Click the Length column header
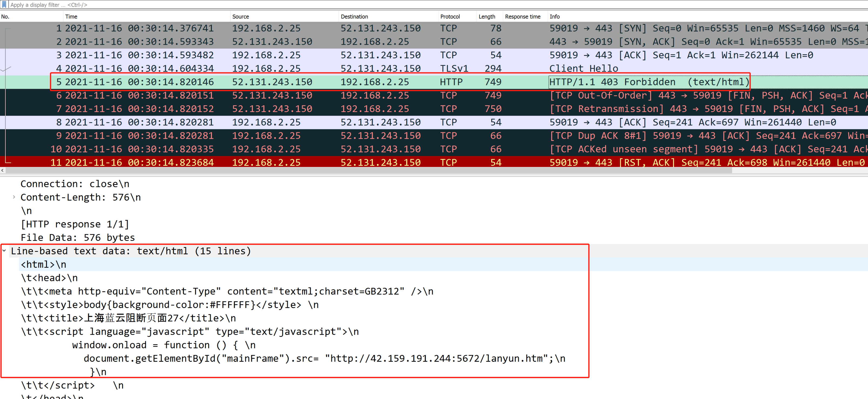Screen dimensions: 868x399 487,16
